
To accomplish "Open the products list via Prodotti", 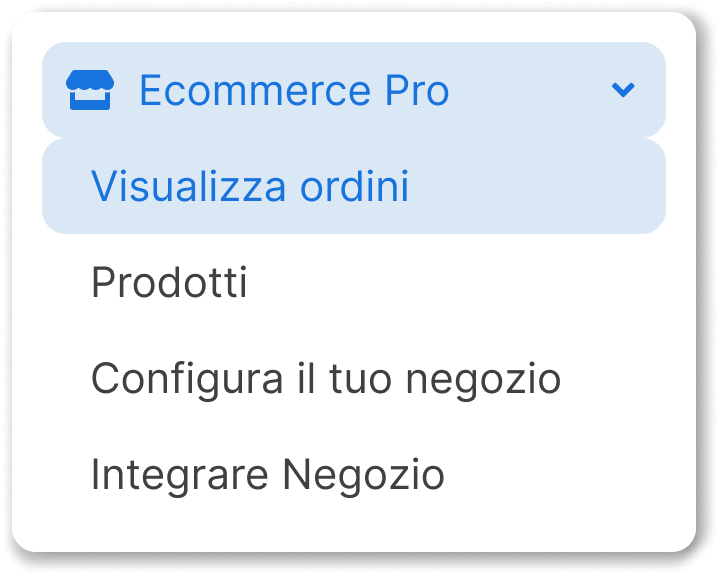I will tap(354, 282).
